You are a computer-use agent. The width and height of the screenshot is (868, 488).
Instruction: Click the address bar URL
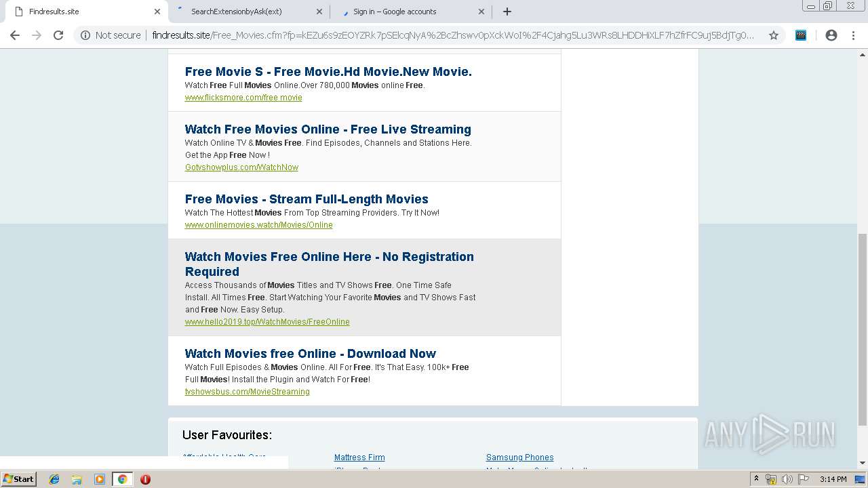[453, 35]
